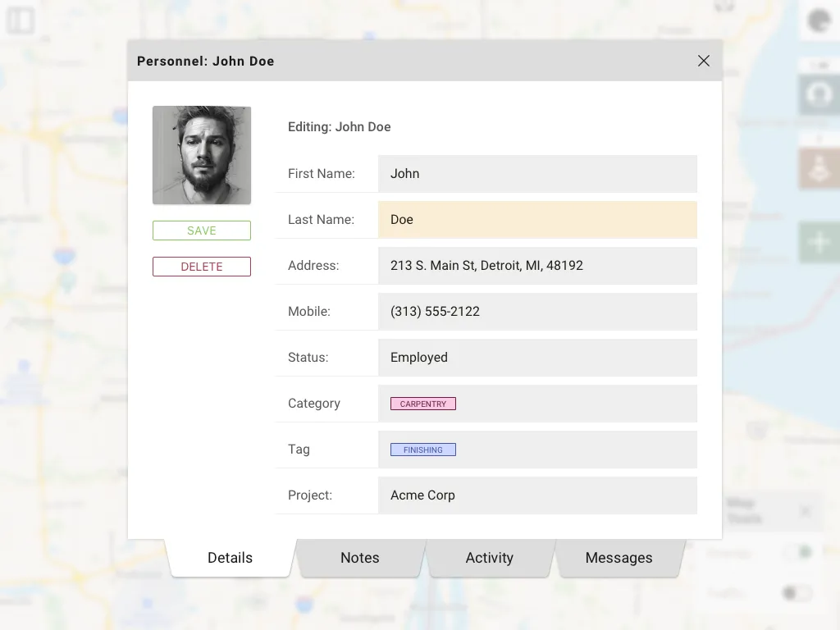Toggle the green switch in map tools
Viewport: 840px width, 630px height.
799,552
